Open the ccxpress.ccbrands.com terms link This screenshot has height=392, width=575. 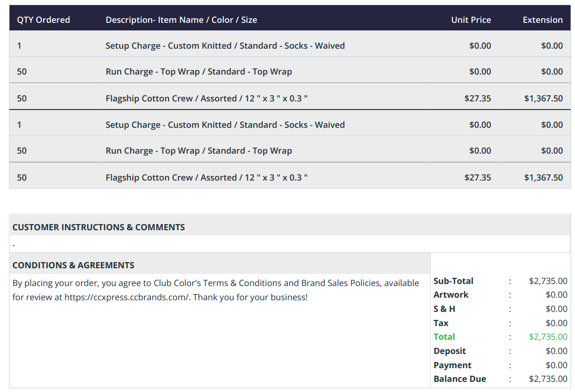pos(127,297)
